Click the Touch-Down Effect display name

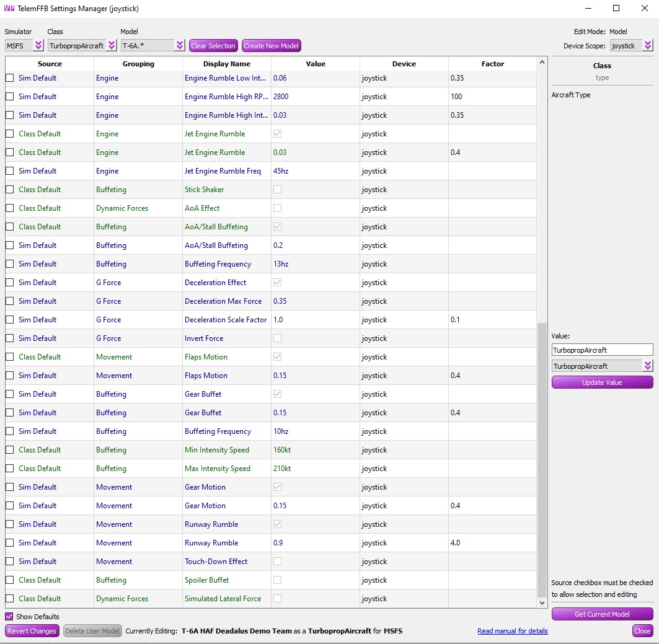point(216,561)
